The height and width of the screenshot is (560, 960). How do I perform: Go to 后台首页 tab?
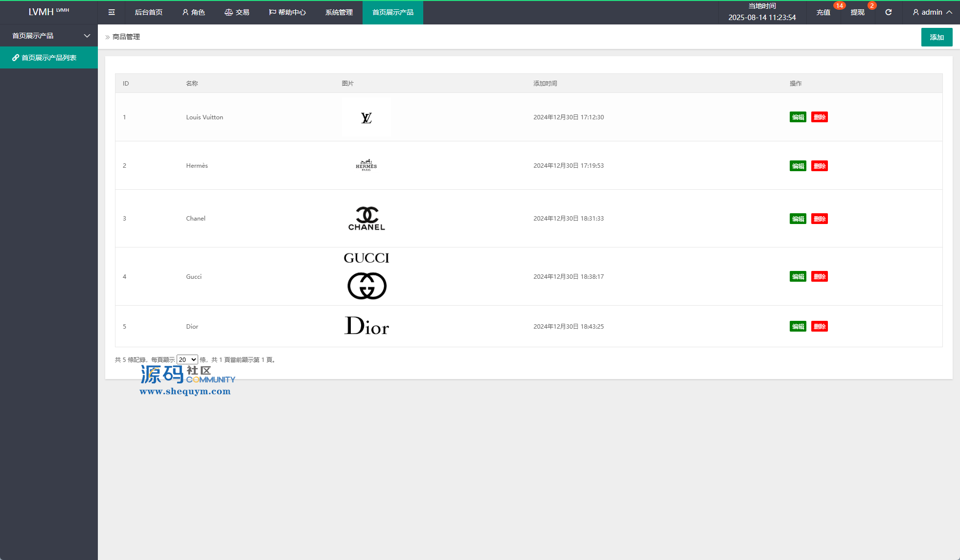coord(148,12)
